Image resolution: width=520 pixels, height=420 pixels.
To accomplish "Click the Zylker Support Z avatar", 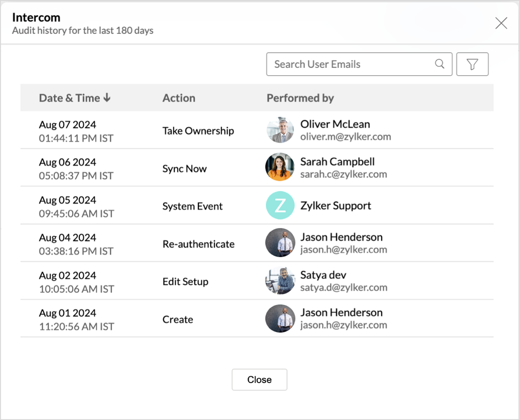I will (x=280, y=206).
